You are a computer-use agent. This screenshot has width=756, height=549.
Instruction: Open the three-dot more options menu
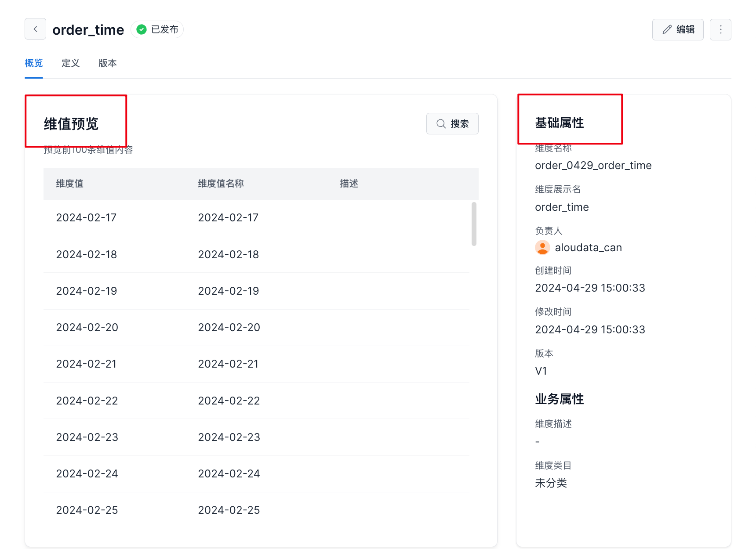point(720,29)
